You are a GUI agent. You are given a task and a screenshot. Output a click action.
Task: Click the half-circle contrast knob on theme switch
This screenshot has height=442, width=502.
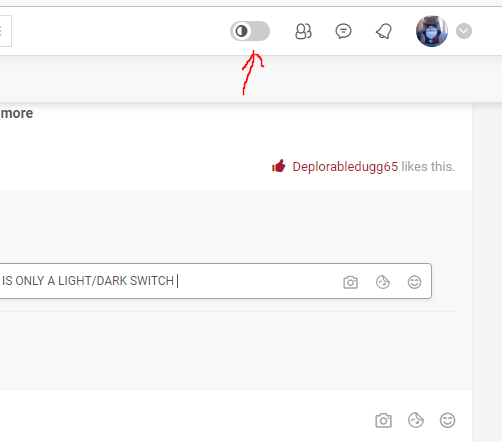pos(241,31)
